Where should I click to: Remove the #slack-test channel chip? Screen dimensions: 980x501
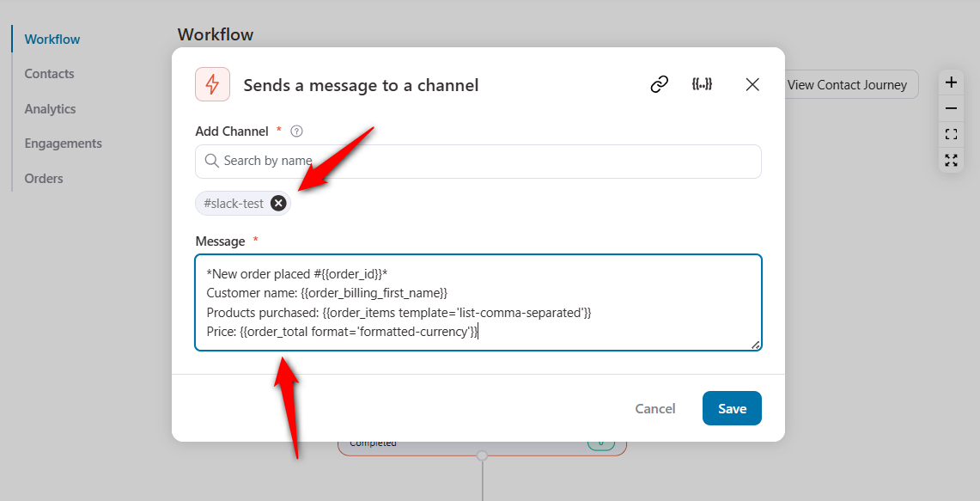click(x=277, y=203)
